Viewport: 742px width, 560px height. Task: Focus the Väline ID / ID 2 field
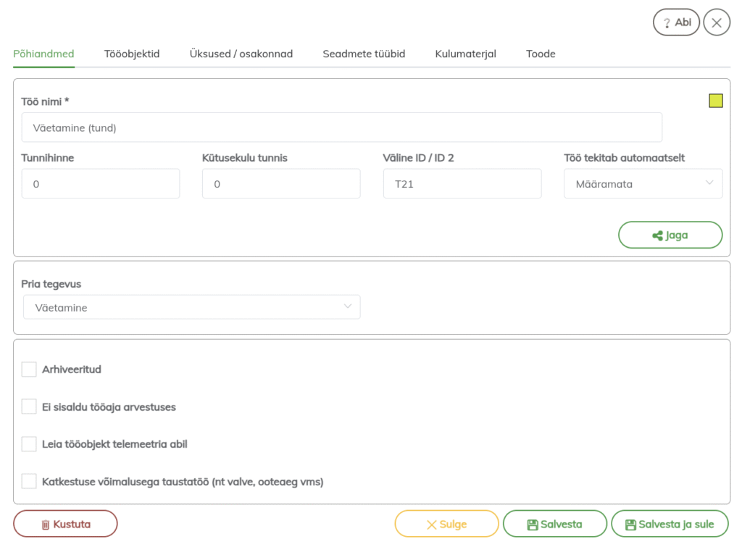462,184
